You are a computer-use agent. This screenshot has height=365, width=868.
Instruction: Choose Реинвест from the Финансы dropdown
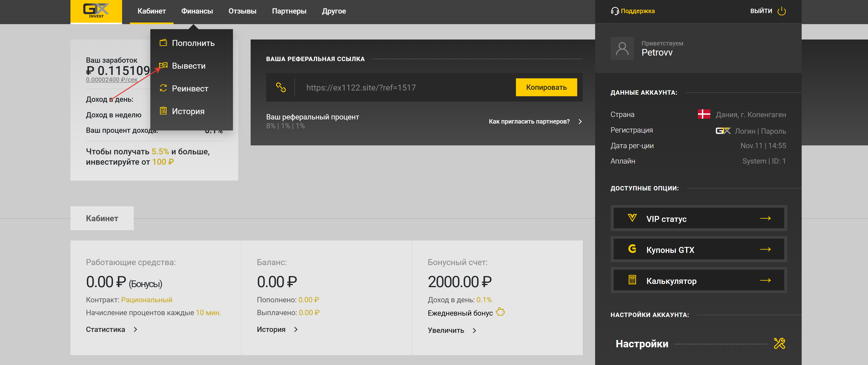point(191,88)
